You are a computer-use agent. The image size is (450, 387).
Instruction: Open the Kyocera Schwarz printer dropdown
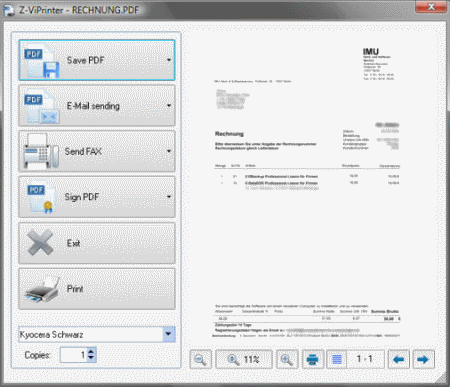coord(169,334)
